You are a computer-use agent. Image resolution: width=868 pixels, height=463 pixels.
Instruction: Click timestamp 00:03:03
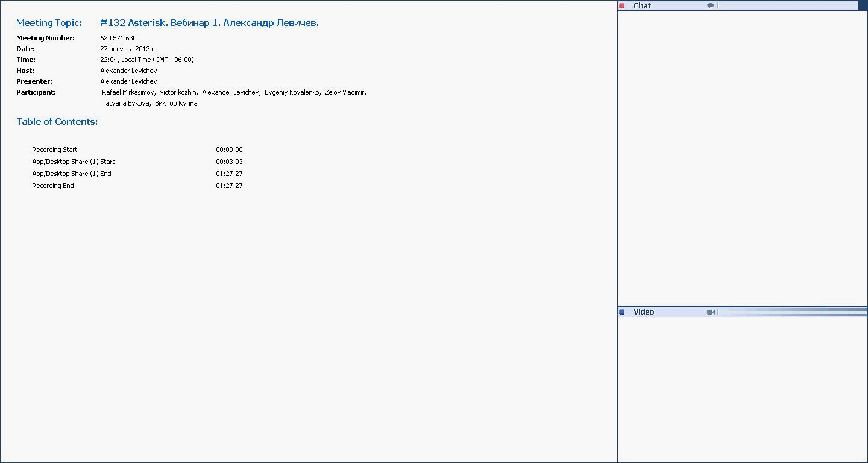[x=229, y=162]
